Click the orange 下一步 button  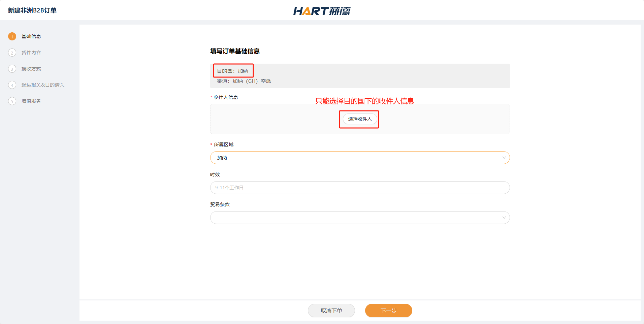[388, 311]
